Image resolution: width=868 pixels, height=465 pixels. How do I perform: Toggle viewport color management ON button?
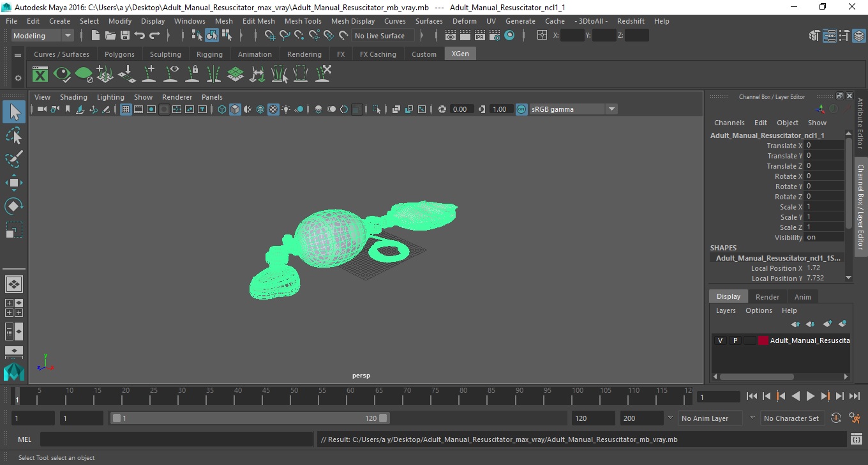pyautogui.click(x=521, y=109)
